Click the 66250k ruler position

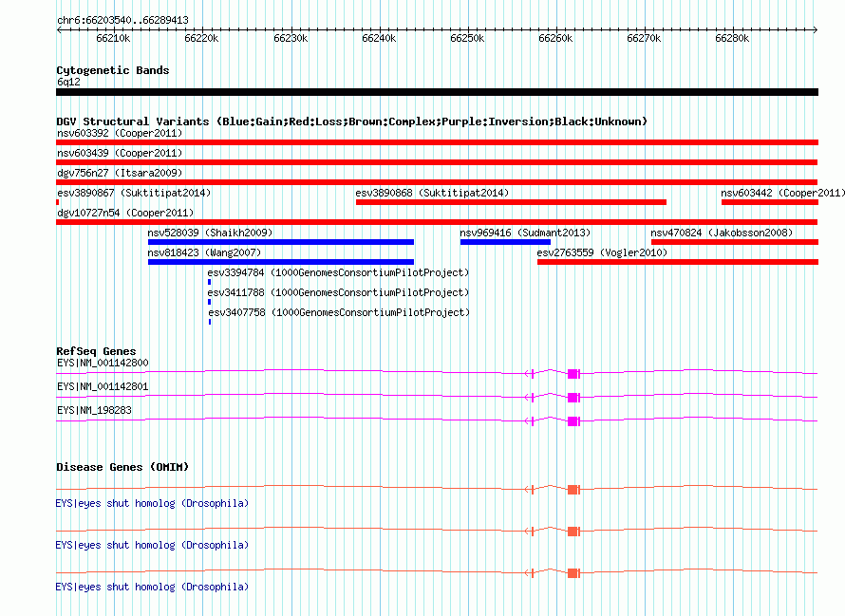(x=467, y=38)
